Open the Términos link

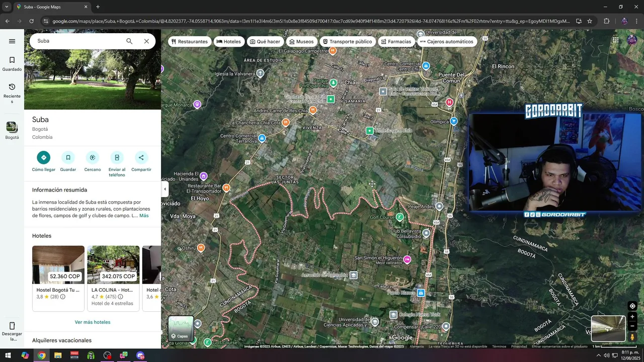click(499, 346)
